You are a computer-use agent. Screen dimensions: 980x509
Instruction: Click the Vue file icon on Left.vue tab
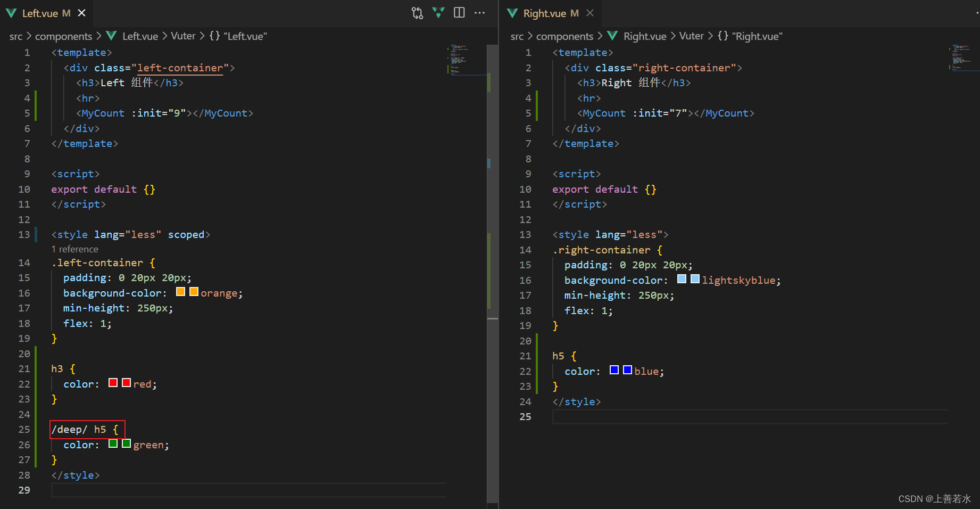click(x=11, y=13)
